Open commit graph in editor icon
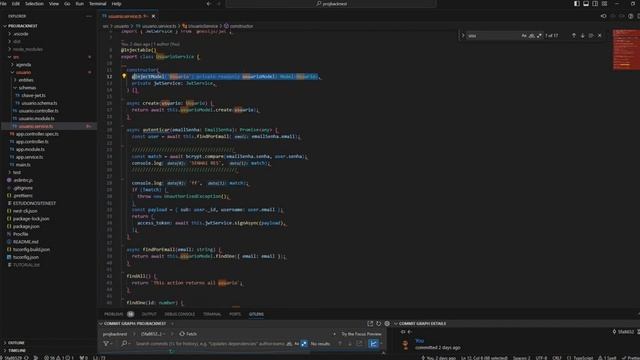The width and height of the screenshot is (640, 360). (x=370, y=324)
